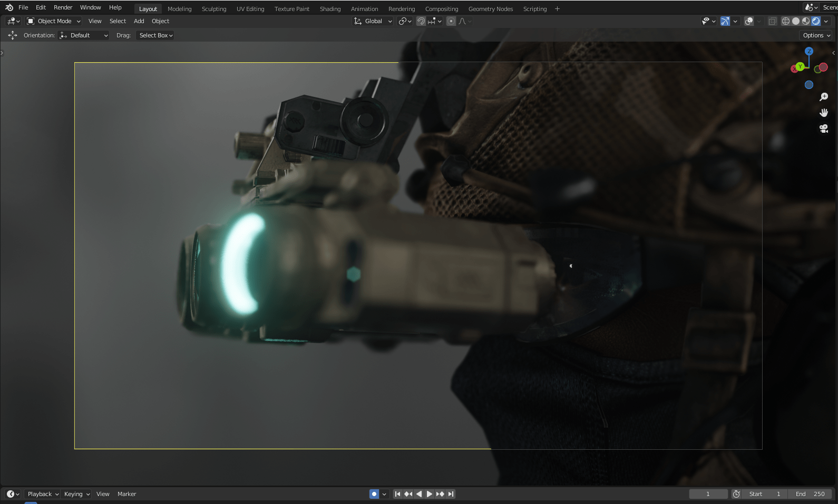Click the zoom magnifier icon in viewport
This screenshot has height=504, width=838.
824,97
